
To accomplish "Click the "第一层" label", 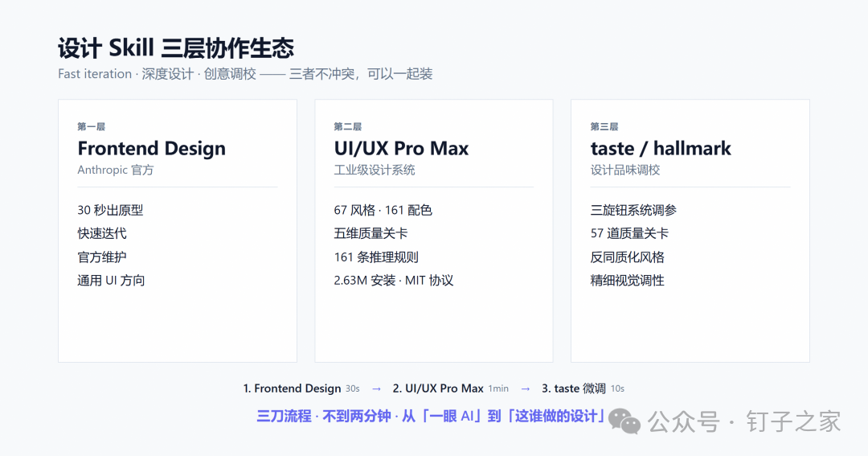I will (92, 126).
